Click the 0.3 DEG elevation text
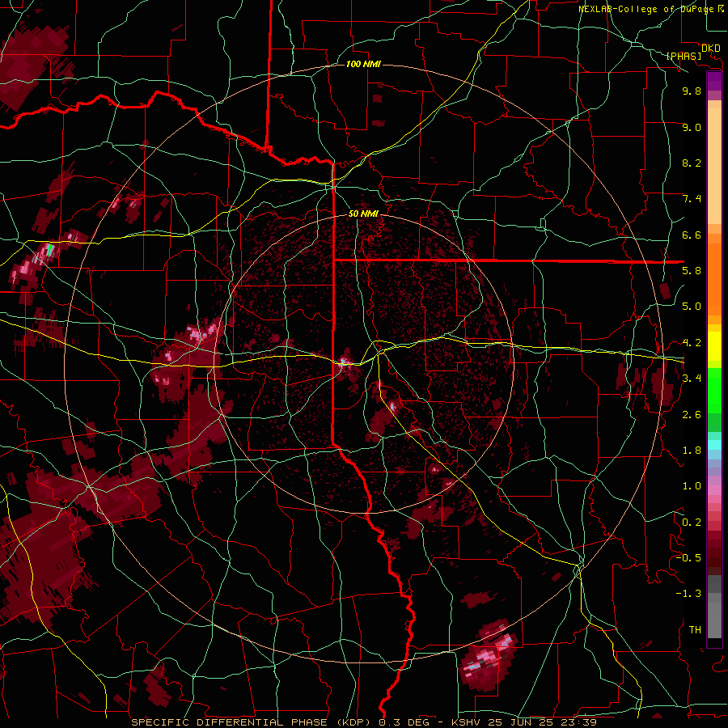This screenshot has width=728, height=728. 403,722
